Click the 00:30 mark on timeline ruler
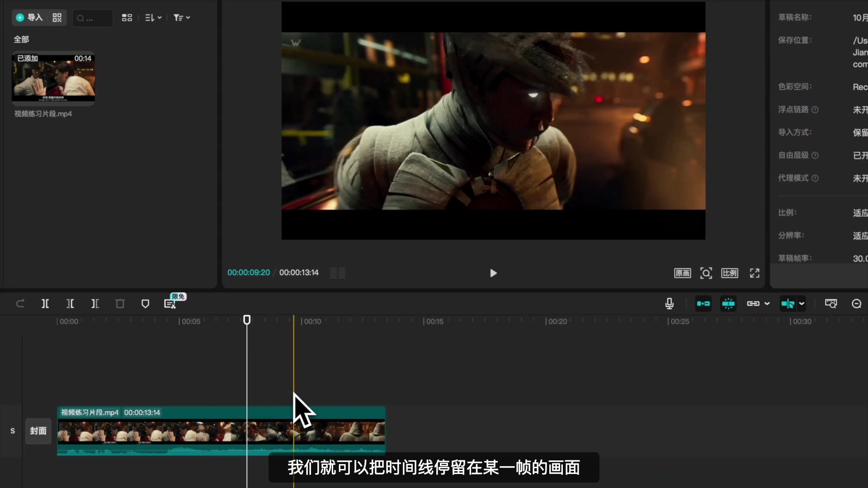 [x=802, y=321]
